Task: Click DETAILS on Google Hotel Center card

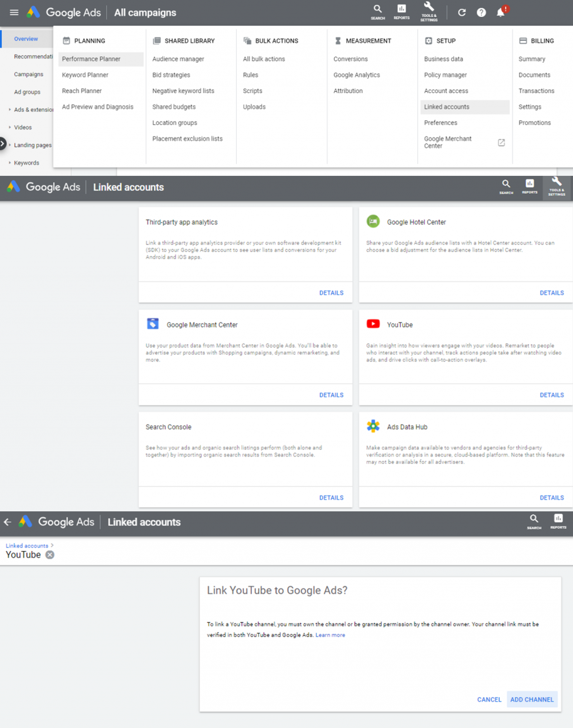Action: pos(552,293)
